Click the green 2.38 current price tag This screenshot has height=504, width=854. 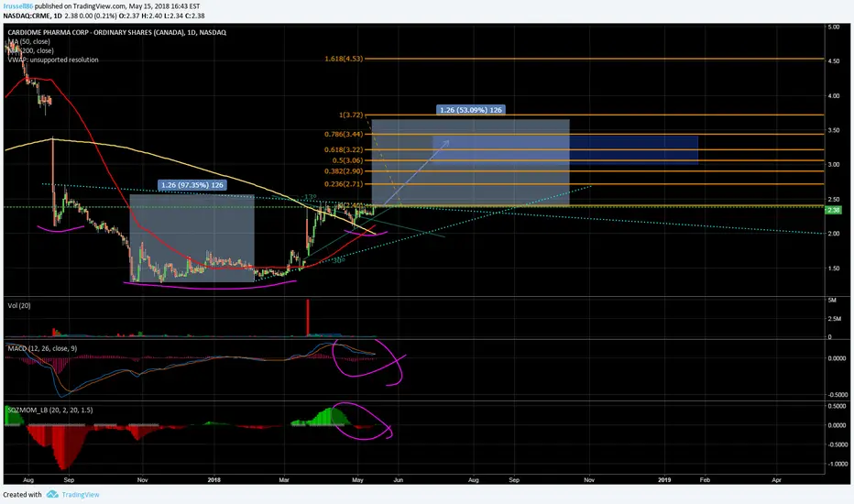click(x=833, y=211)
